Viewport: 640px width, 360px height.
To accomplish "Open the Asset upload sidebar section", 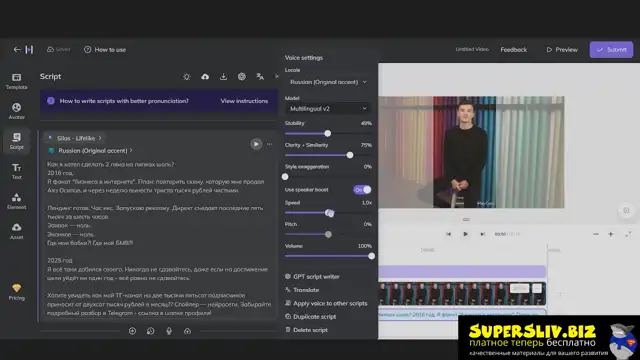I will tap(16, 231).
